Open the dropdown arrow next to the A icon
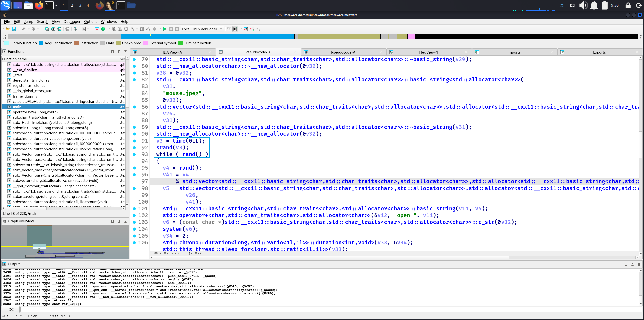644x320 pixels. 88,29
